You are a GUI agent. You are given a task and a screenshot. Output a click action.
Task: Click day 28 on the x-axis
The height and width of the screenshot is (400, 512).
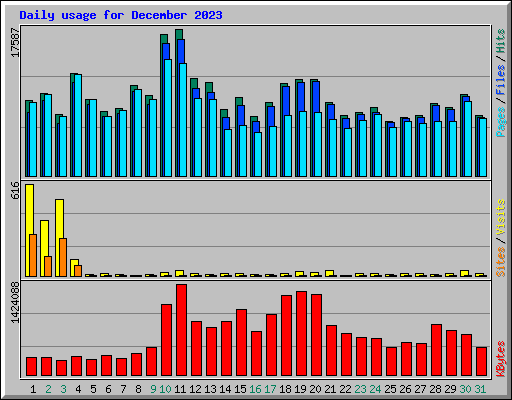[x=435, y=389]
